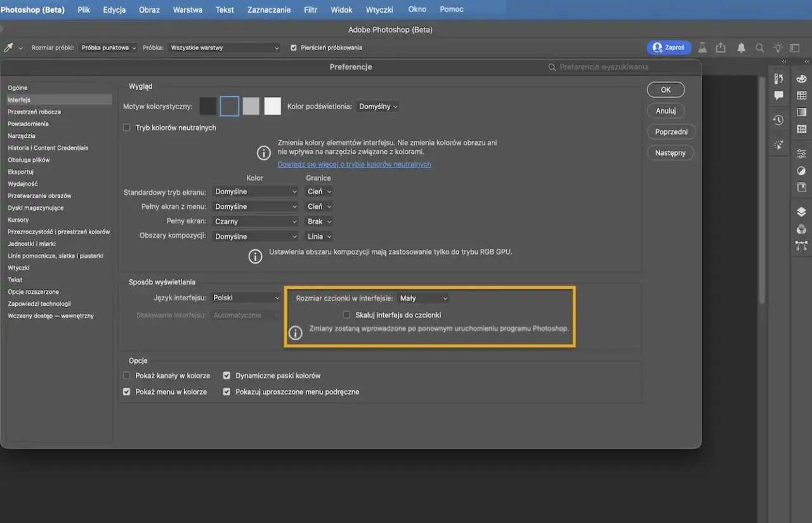Click the Share image icon in the toolbar
The image size is (812, 523).
721,47
